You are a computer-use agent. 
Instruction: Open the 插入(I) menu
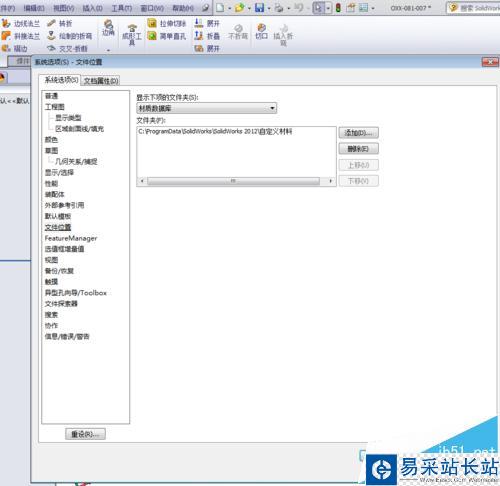[92, 8]
